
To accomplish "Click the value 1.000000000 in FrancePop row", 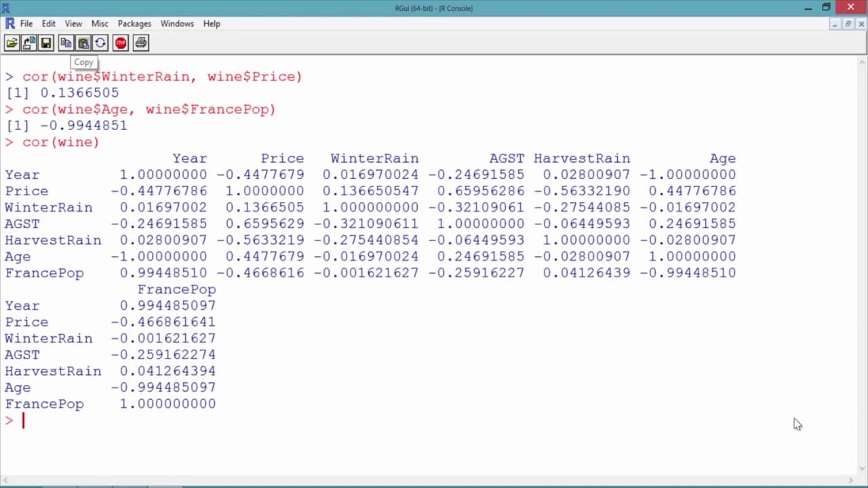I will tap(167, 404).
